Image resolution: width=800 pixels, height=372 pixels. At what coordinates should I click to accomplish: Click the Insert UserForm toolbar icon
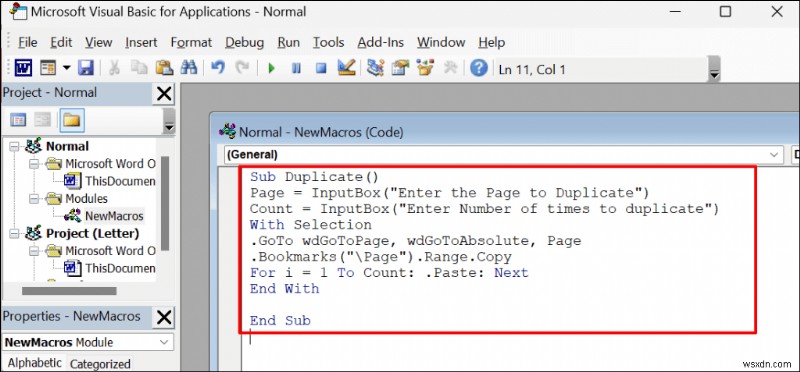(x=48, y=68)
